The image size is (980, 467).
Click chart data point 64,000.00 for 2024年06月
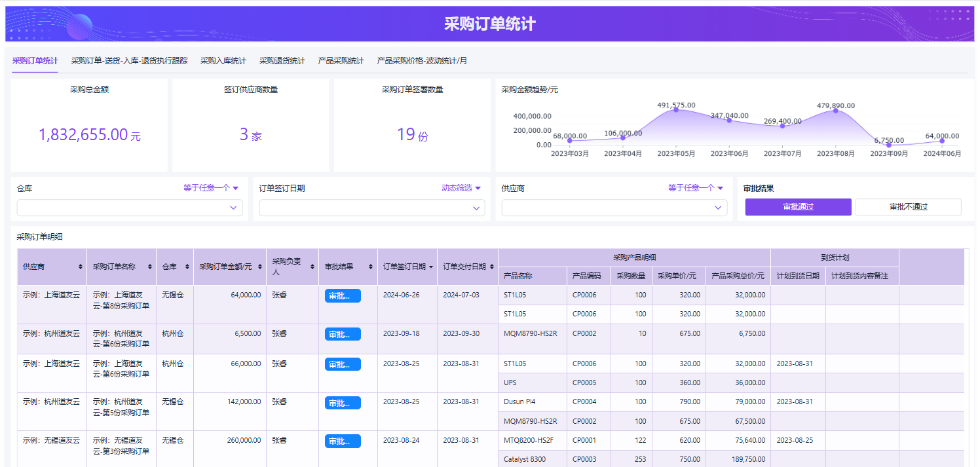tap(942, 140)
